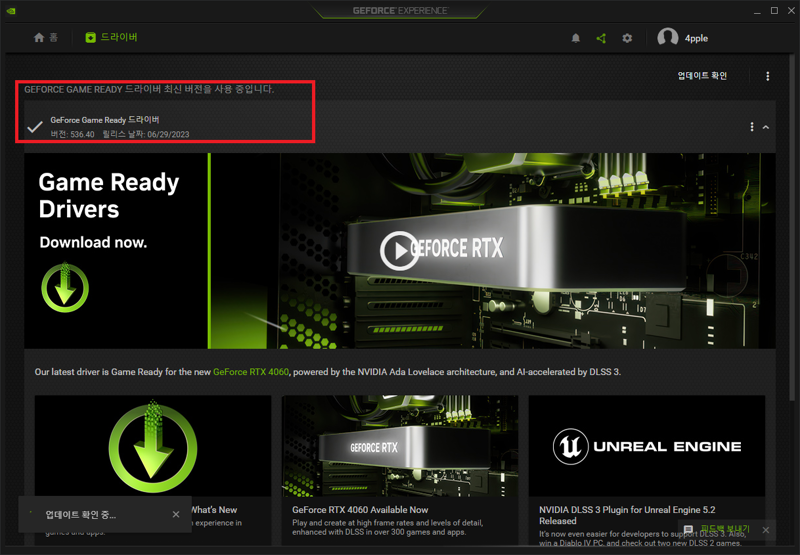The height and width of the screenshot is (555, 800).
Task: Click the Download now text
Action: pyautogui.click(x=93, y=242)
